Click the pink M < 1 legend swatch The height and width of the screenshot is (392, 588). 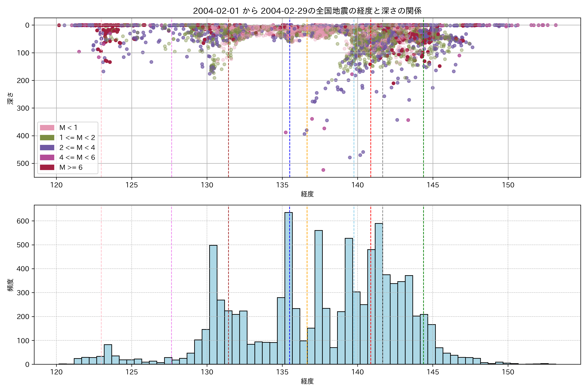point(47,128)
